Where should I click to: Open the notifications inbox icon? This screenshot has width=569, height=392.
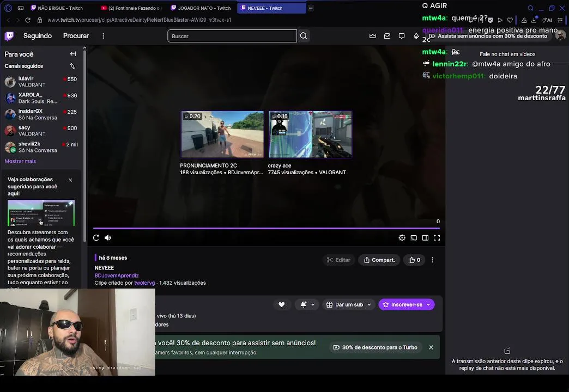coord(387,36)
